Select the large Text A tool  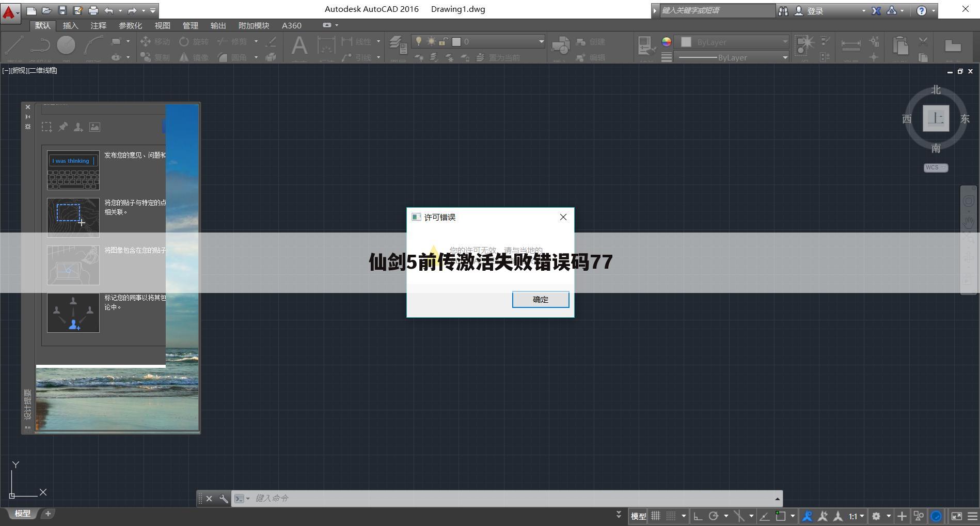[x=299, y=45]
